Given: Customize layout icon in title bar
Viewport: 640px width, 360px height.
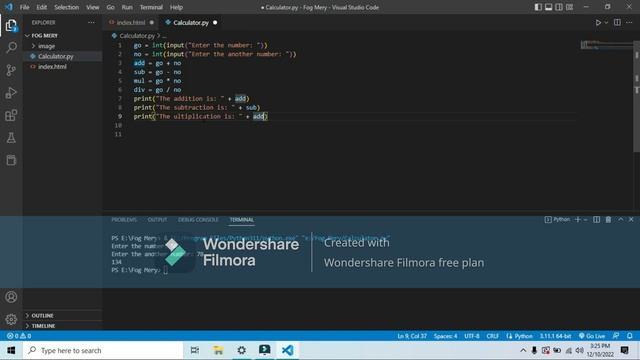Looking at the screenshot, I should pyautogui.click(x=569, y=7).
